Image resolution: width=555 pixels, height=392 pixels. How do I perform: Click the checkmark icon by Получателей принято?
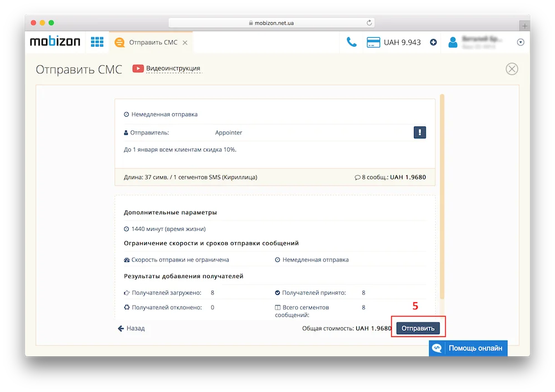[277, 293]
